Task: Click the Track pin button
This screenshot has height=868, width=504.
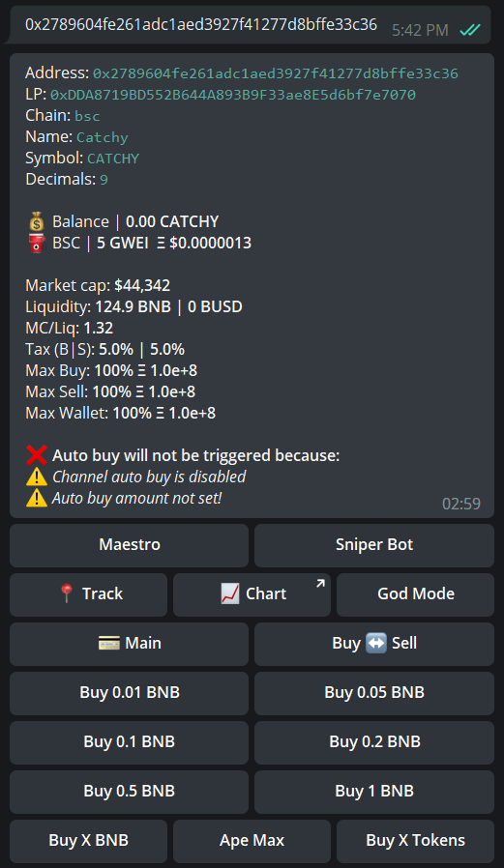Action: (89, 594)
